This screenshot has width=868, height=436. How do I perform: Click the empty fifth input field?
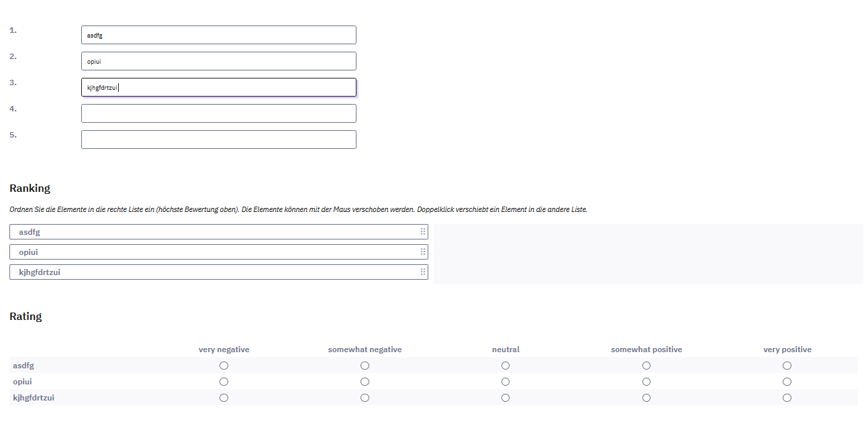tap(219, 140)
